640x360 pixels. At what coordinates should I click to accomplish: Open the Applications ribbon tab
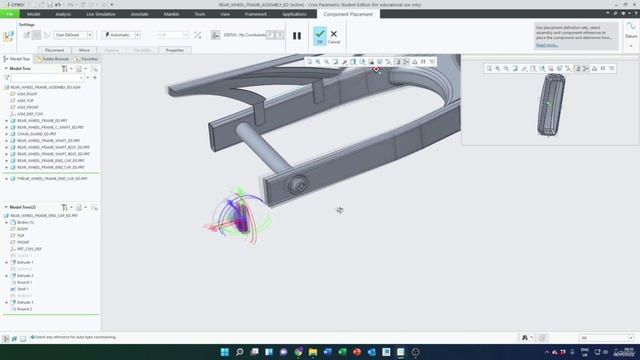294,14
